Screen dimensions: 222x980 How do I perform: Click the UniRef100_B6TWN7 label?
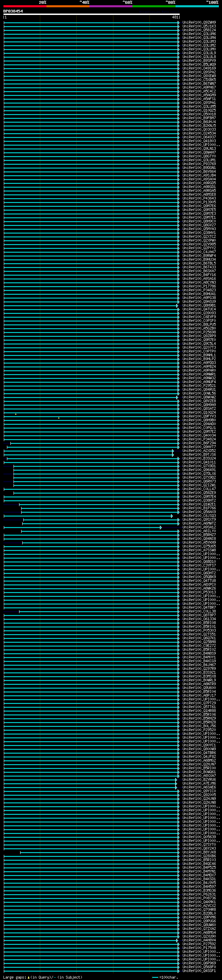click(x=199, y=83)
